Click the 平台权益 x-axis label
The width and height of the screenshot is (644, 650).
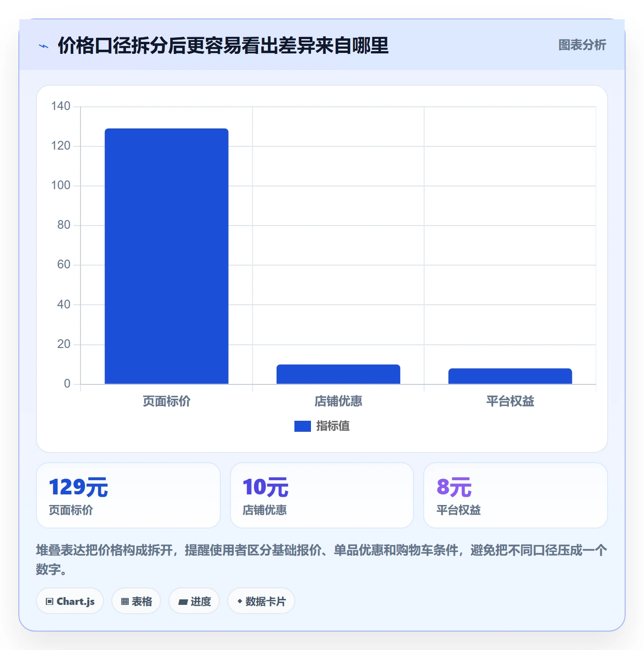pyautogui.click(x=510, y=401)
